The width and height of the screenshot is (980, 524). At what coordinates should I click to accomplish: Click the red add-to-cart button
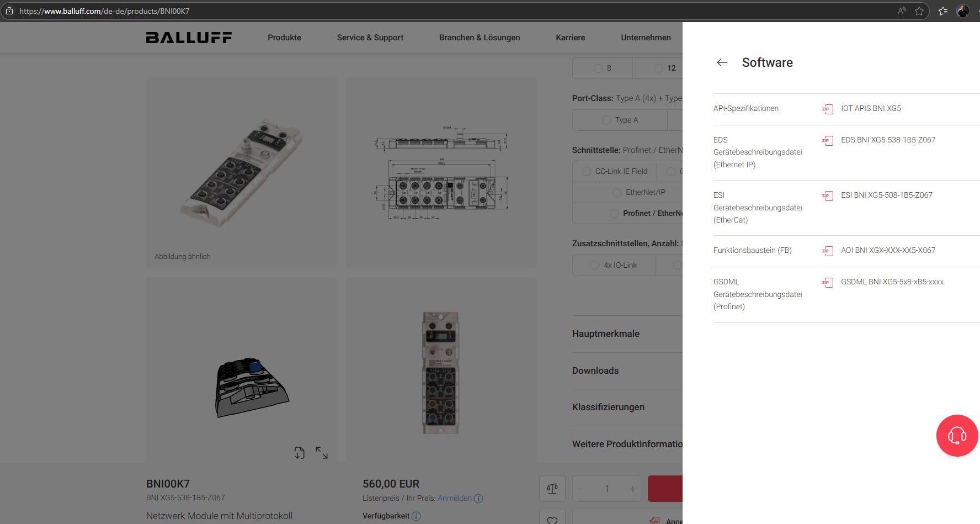pos(665,489)
